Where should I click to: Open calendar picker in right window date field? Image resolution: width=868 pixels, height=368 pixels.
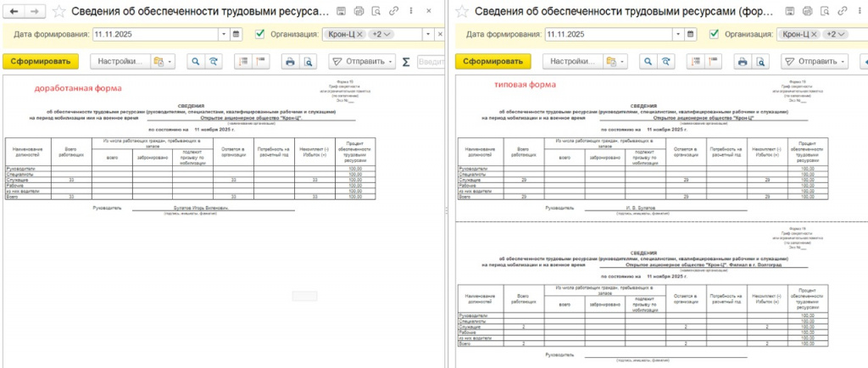(690, 34)
